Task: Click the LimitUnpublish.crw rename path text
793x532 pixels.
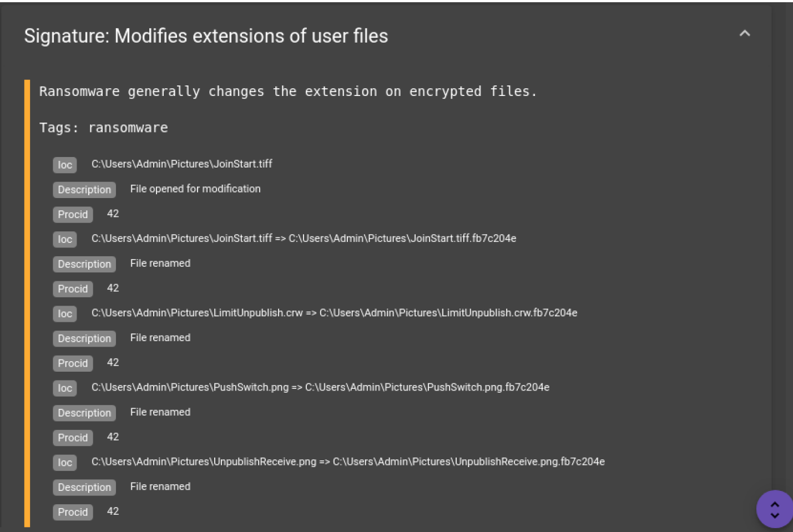Action: [334, 313]
